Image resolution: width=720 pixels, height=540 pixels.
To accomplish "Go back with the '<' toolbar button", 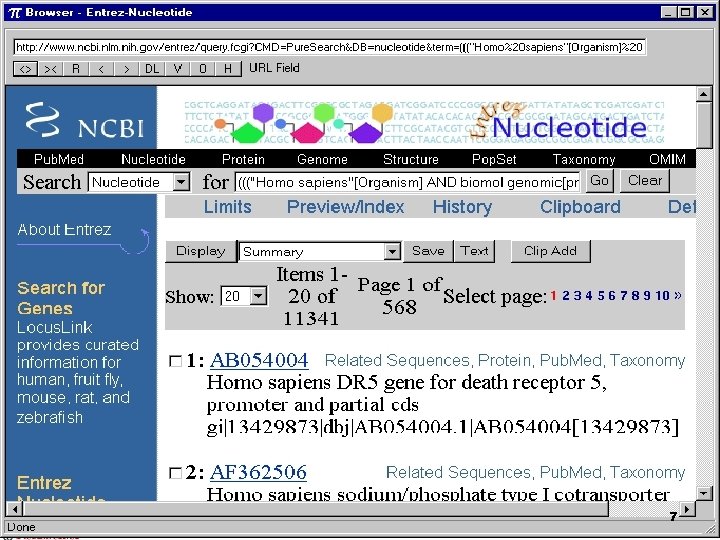I will click(101, 69).
